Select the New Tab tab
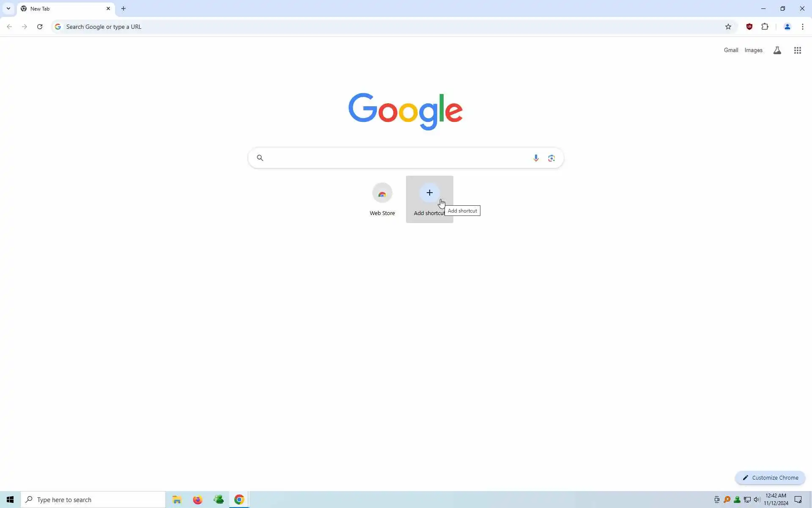Image resolution: width=812 pixels, height=508 pixels. click(63, 8)
